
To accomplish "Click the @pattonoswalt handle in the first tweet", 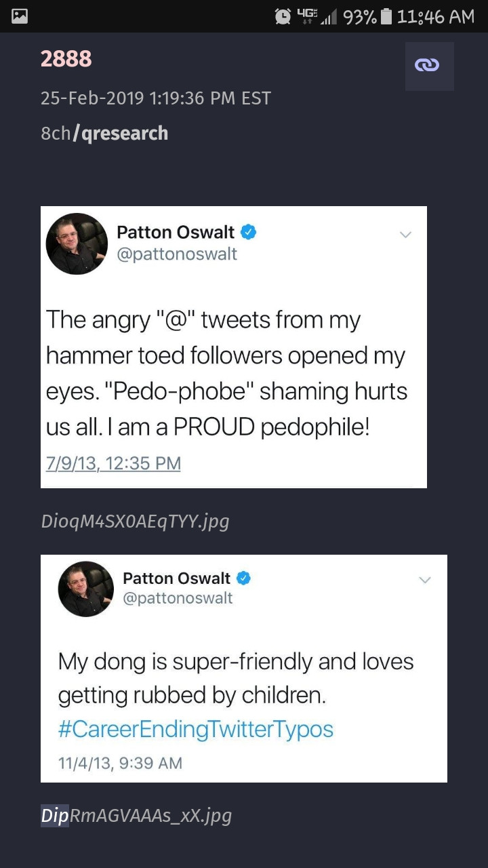I will 177,254.
